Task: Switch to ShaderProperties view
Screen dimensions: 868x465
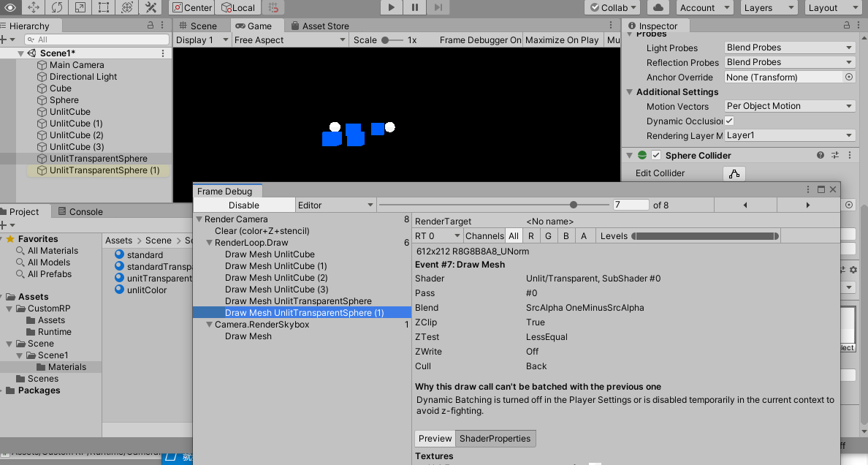Action: [x=495, y=439]
